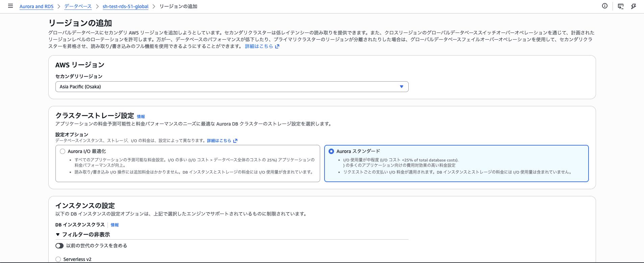Go to Aurora and RDS breadcrumb
The image size is (644, 263).
pos(37,6)
